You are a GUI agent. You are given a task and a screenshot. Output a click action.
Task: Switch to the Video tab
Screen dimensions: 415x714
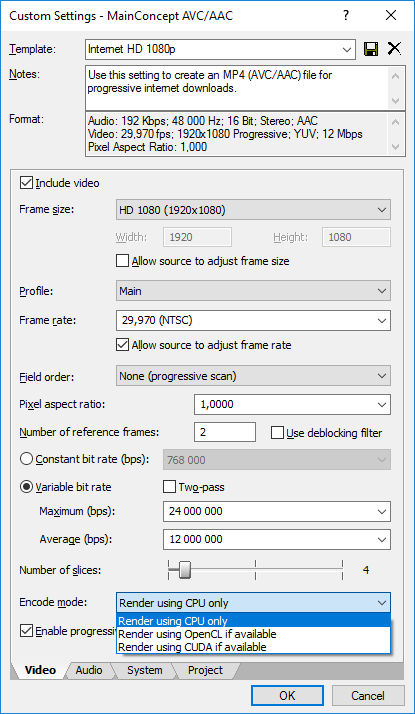pyautogui.click(x=40, y=670)
